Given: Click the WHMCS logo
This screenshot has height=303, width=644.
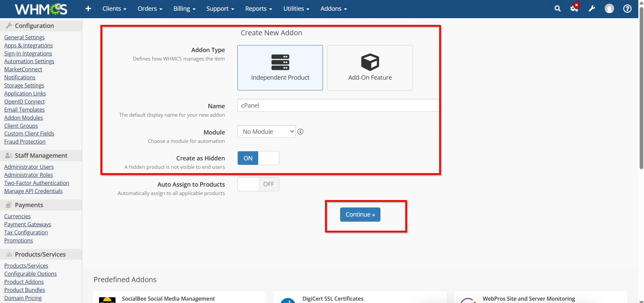Looking at the screenshot, I should click(41, 9).
